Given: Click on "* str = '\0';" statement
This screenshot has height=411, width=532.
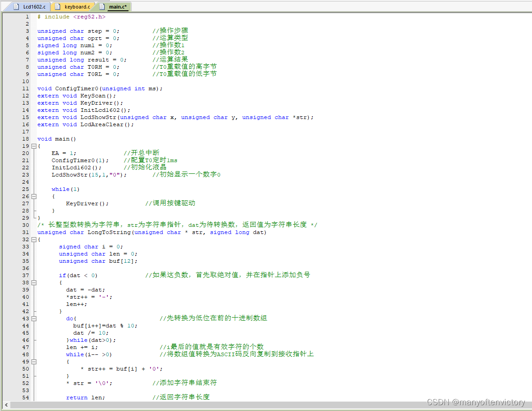Looking at the screenshot, I should click(x=89, y=383).
